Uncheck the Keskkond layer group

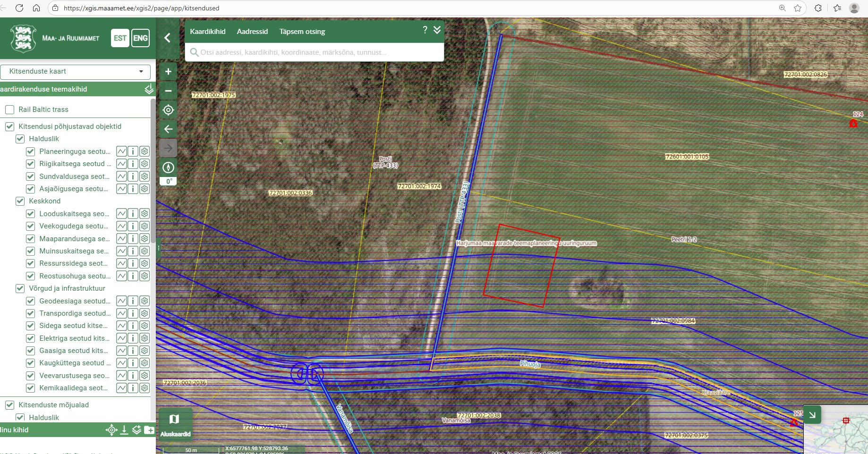(x=20, y=201)
